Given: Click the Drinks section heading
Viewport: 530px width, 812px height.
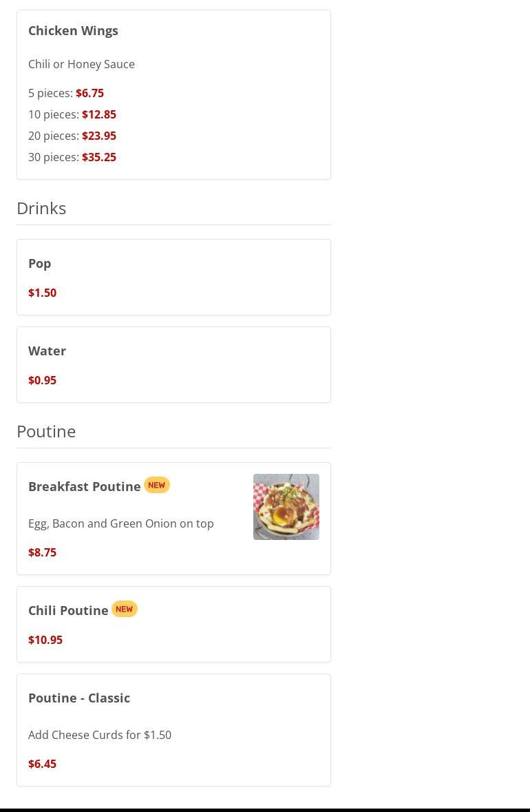Looking at the screenshot, I should 41,208.
